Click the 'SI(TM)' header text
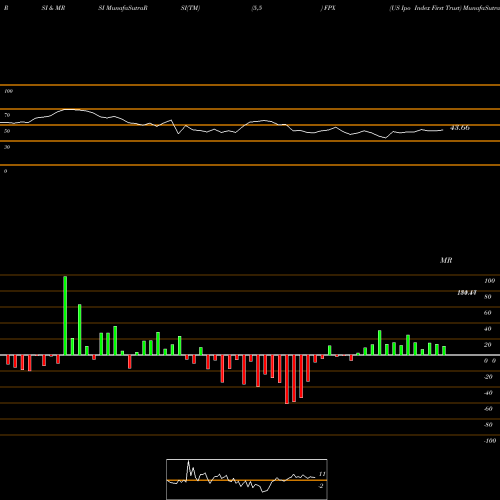 pos(190,8)
